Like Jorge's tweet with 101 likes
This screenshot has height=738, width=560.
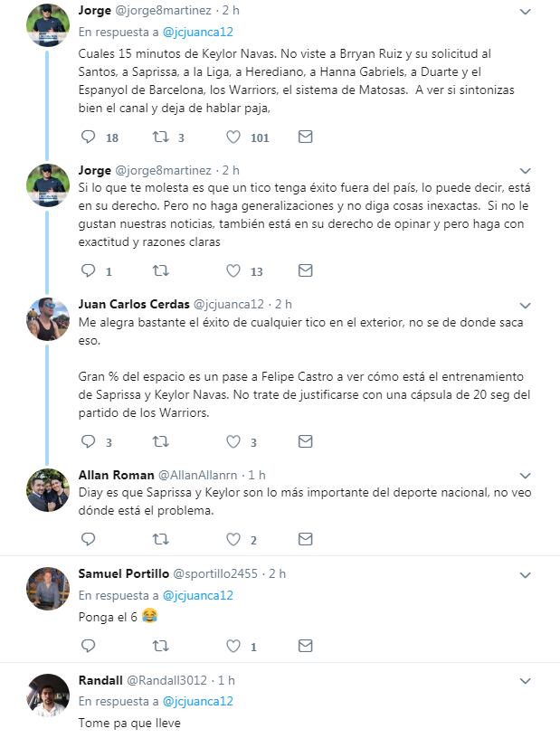tap(233, 137)
